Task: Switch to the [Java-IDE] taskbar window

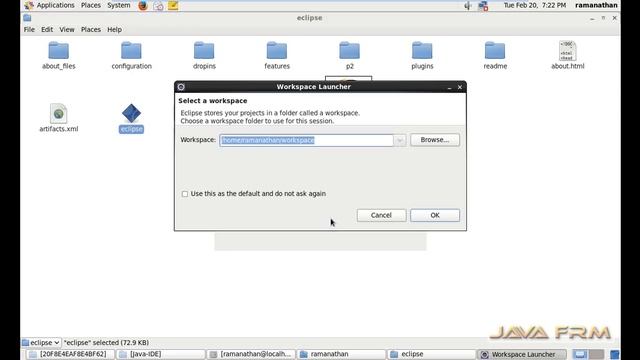Action: click(160, 354)
